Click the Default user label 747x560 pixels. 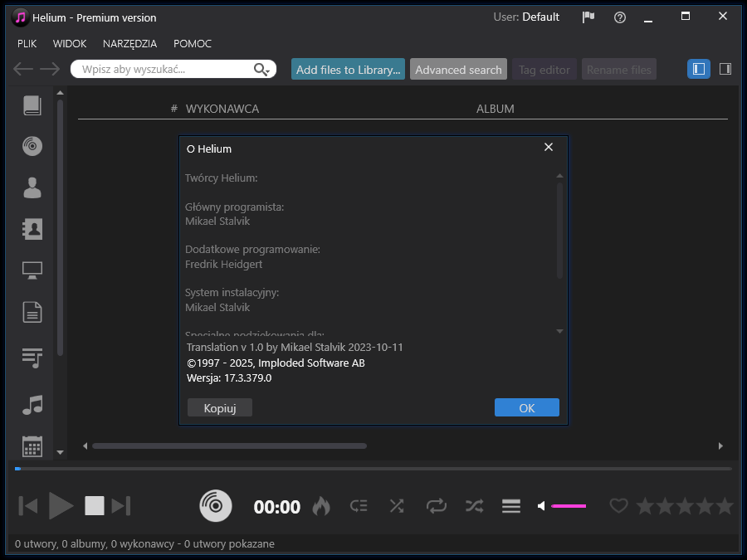540,17
